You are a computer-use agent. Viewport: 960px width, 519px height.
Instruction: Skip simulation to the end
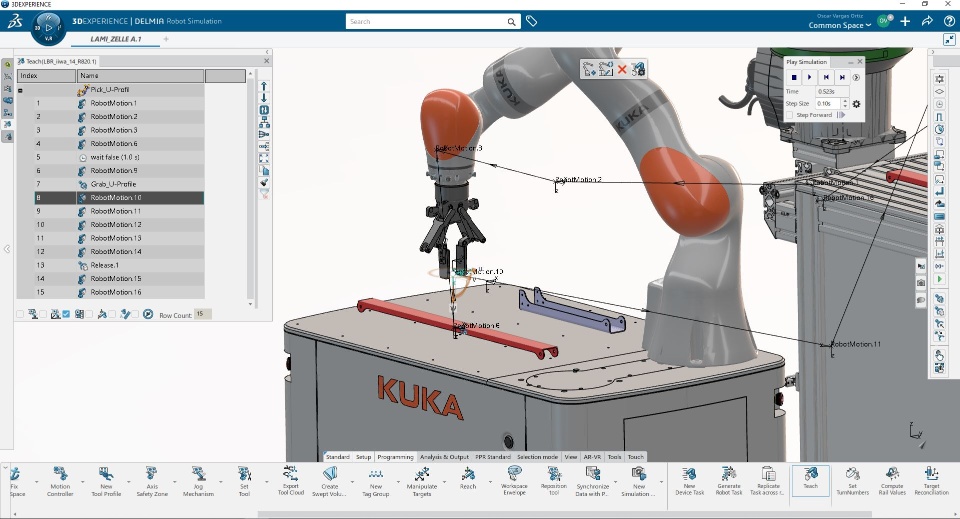842,77
